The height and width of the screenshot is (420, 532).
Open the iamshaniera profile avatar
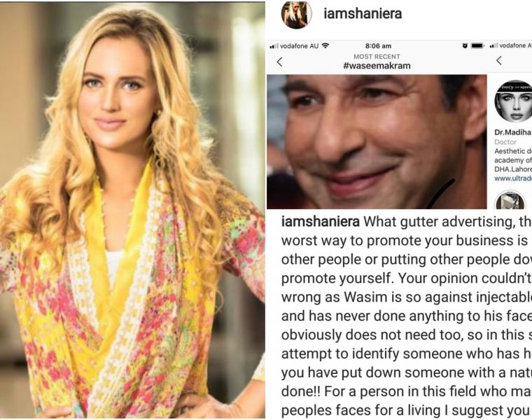tap(296, 15)
